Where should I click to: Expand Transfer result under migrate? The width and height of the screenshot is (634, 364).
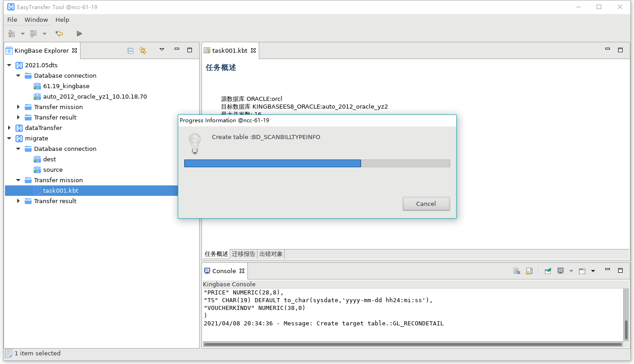(18, 201)
